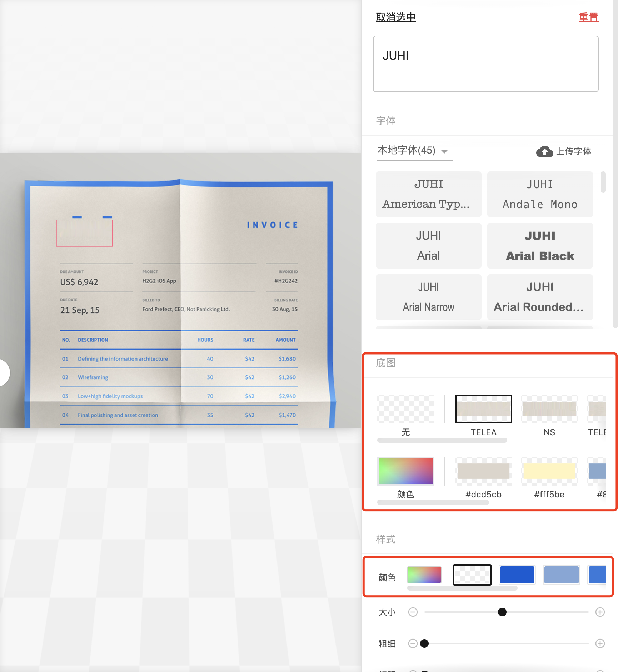Open the 本地字体(45) font source dropdown
This screenshot has width=618, height=672.
point(414,151)
